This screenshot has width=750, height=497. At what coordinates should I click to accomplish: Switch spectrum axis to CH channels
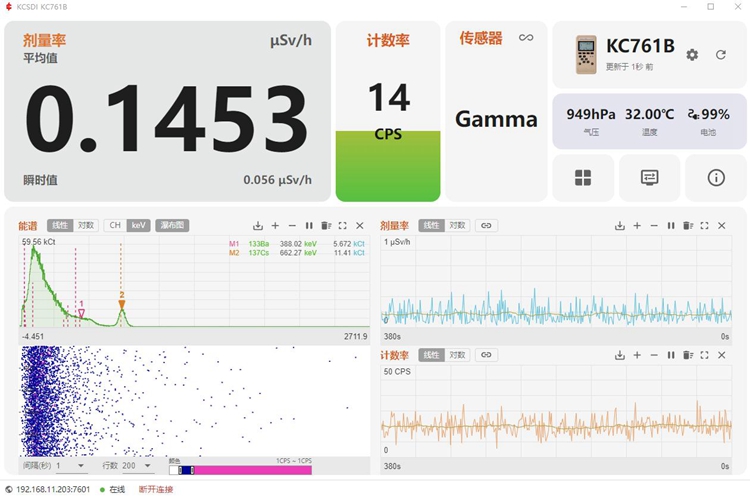coord(115,226)
